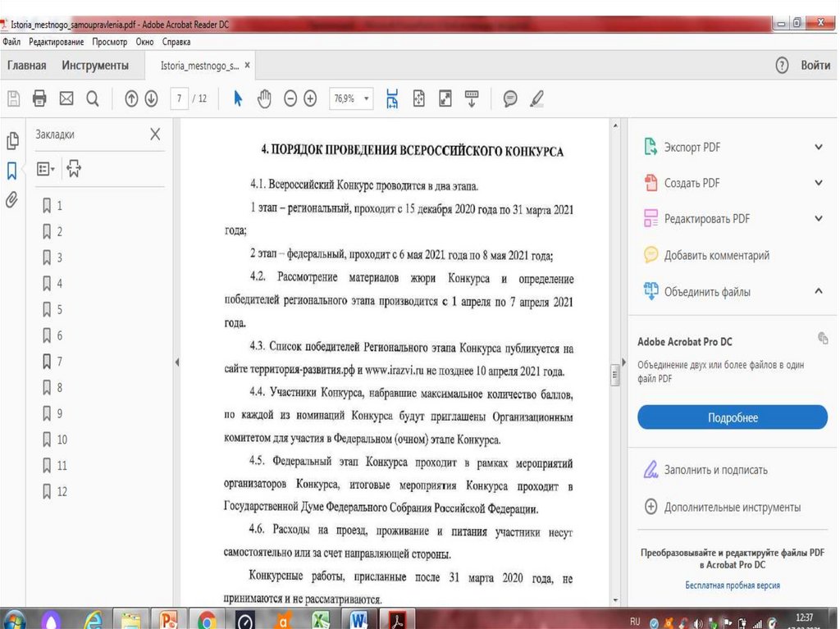Click the Zoom out minus icon
This screenshot has width=840, height=629.
point(290,99)
